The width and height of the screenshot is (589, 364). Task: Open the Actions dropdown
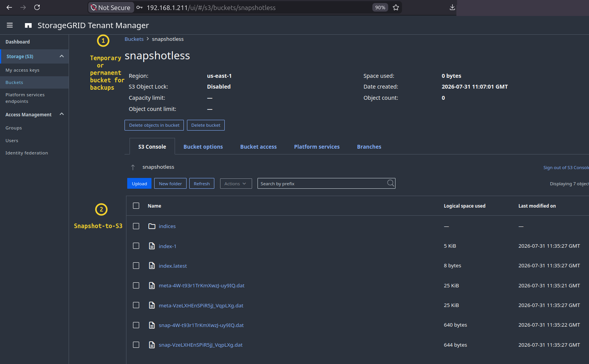236,183
